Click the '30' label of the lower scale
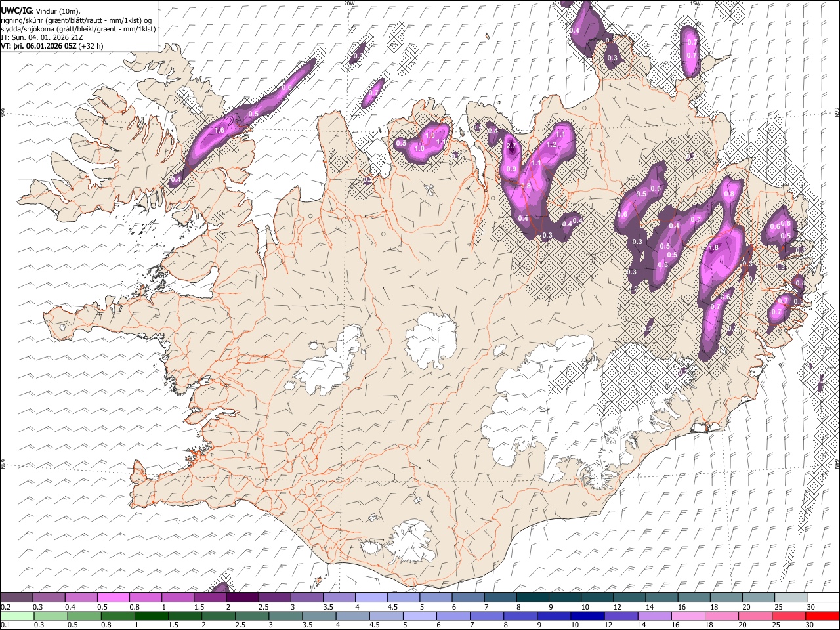Viewport: 840px width, 630px height. [x=810, y=625]
